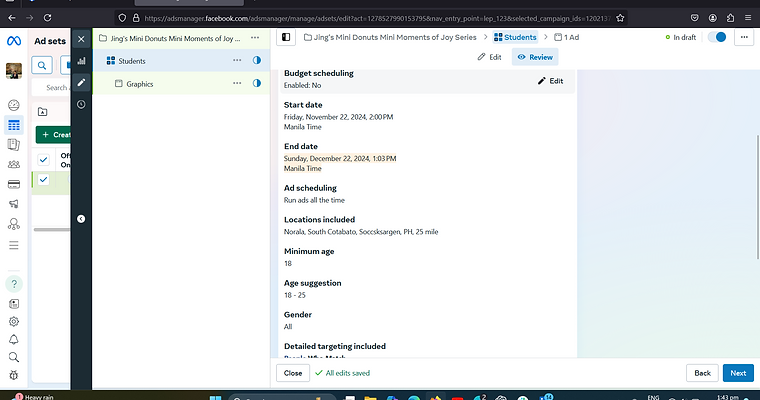Open Advertising settings megaphone icon
This screenshot has width=760, height=400.
point(14,204)
